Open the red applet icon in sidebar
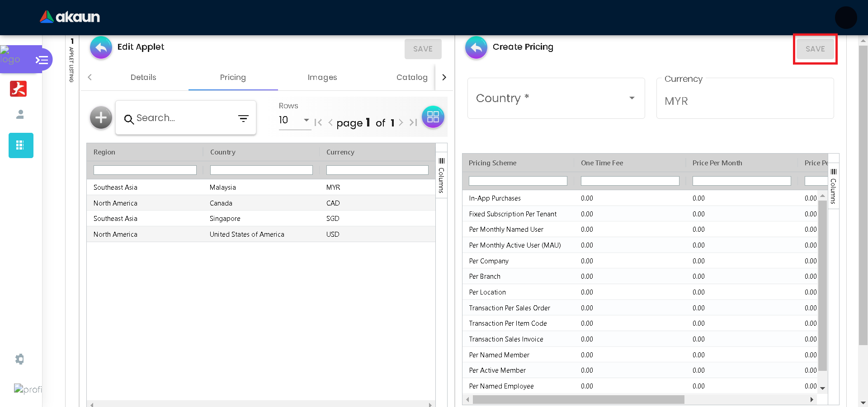 [x=19, y=89]
